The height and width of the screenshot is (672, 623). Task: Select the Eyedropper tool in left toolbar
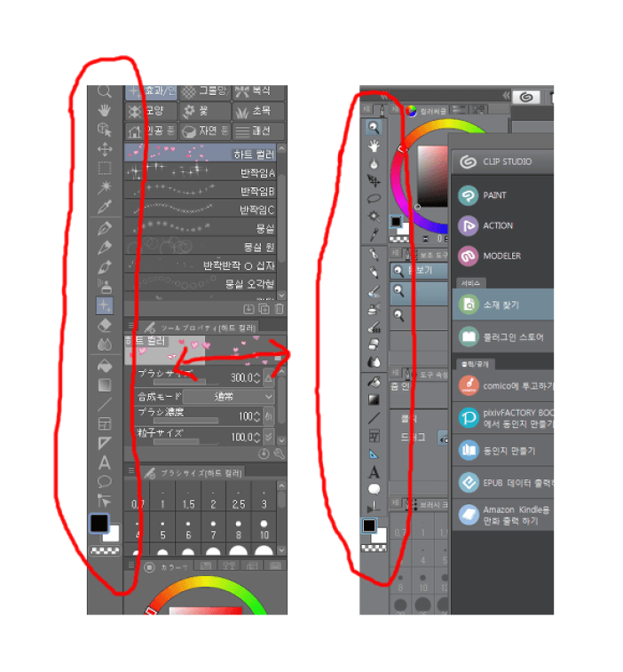tap(105, 207)
